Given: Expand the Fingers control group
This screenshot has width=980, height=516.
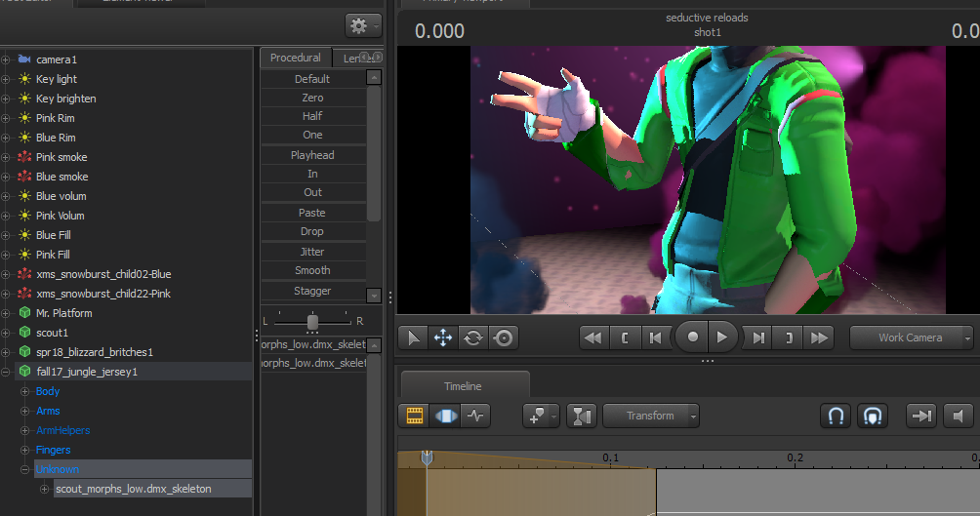Looking at the screenshot, I should [x=25, y=450].
